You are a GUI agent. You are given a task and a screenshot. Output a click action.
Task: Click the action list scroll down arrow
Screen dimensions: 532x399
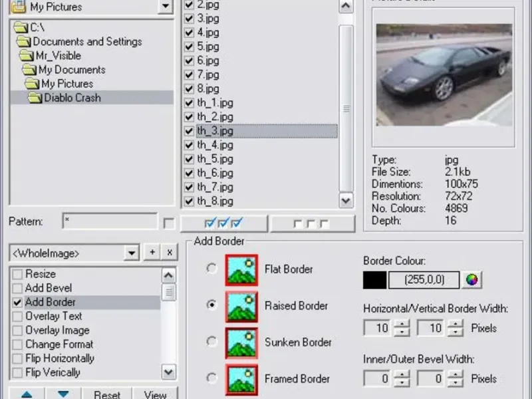click(169, 372)
